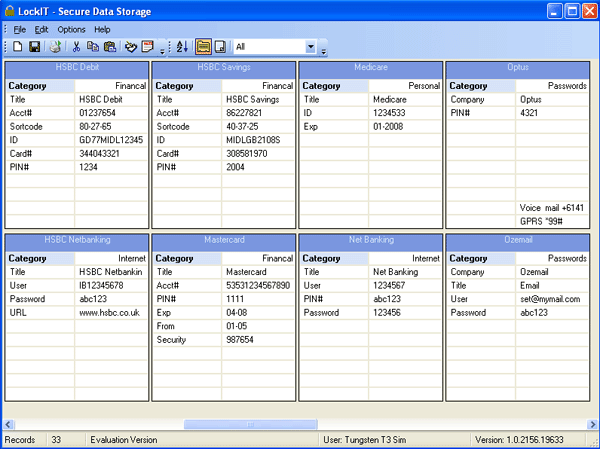Click the horizontal scrollbar thumb
This screenshot has height=449, width=600.
[x=251, y=424]
